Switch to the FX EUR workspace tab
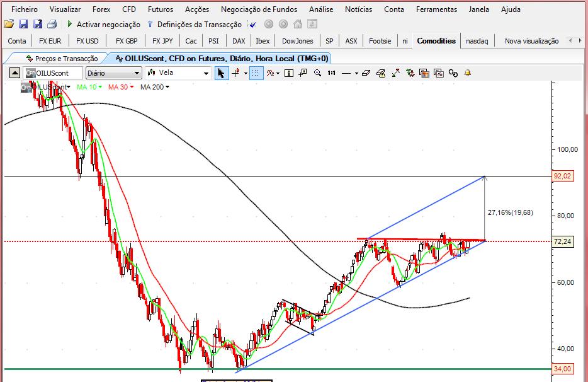The height and width of the screenshot is (382, 588). tap(50, 41)
